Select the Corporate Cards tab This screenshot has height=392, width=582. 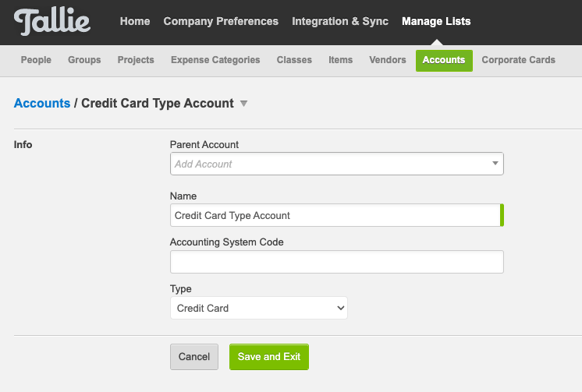[x=518, y=60]
